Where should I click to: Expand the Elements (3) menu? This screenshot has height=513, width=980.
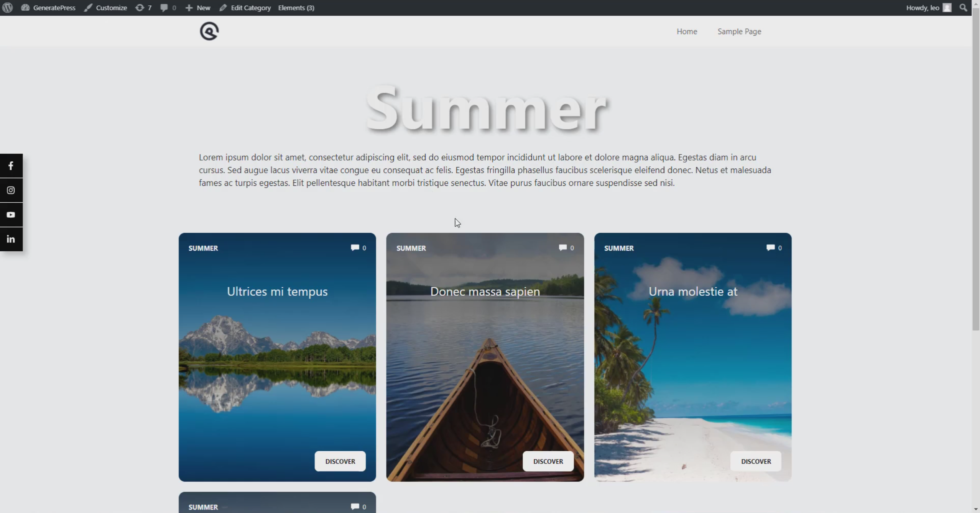[x=296, y=8]
